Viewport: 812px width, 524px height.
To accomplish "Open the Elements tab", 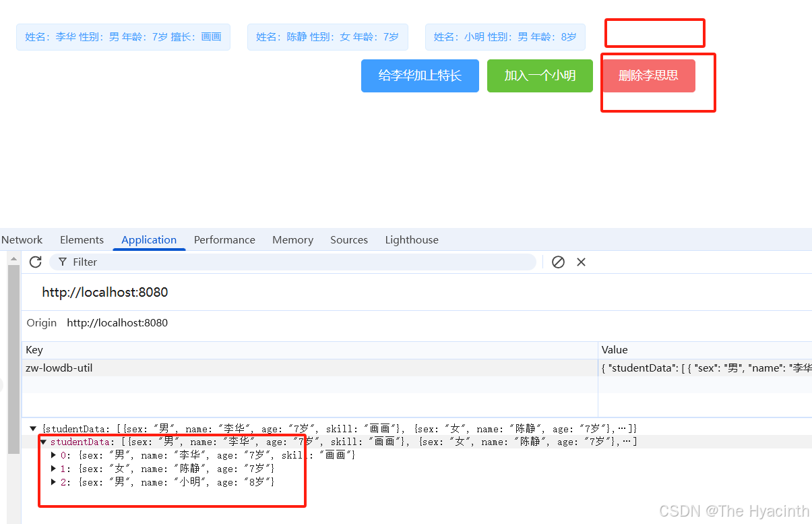I will pyautogui.click(x=82, y=239).
